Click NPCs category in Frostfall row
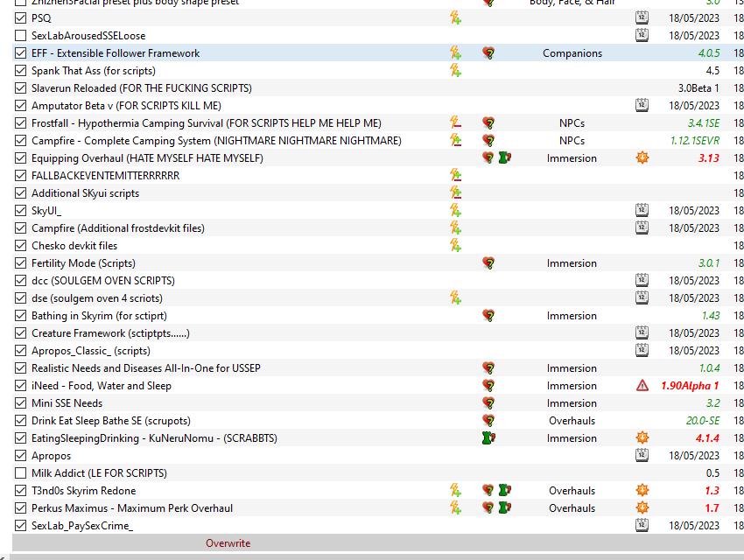This screenshot has width=744, height=560. [572, 123]
